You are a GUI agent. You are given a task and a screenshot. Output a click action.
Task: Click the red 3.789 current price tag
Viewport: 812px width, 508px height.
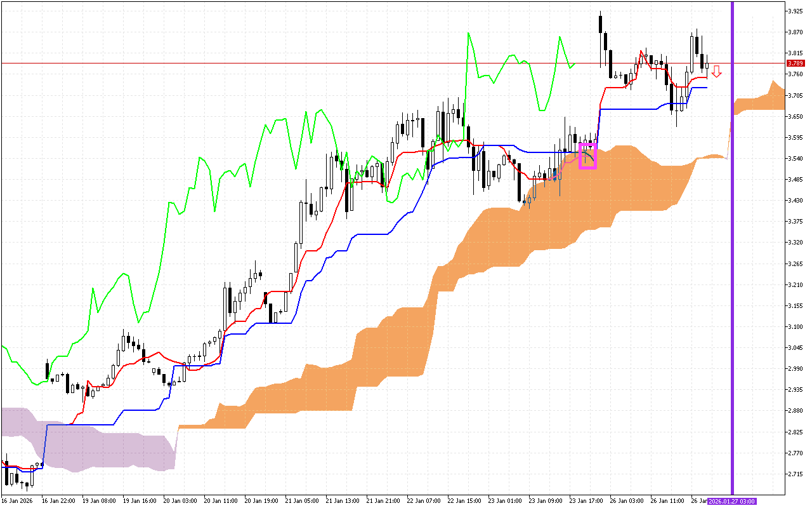(x=795, y=63)
